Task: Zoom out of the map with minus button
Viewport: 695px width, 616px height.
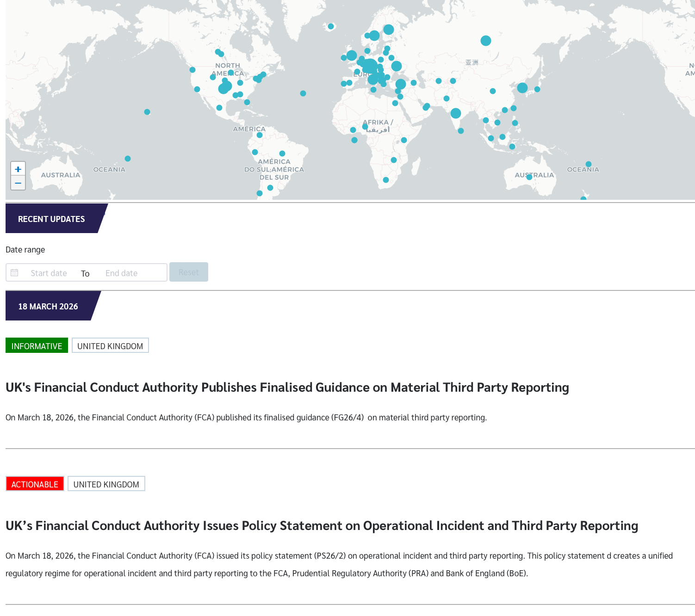Action: click(18, 183)
